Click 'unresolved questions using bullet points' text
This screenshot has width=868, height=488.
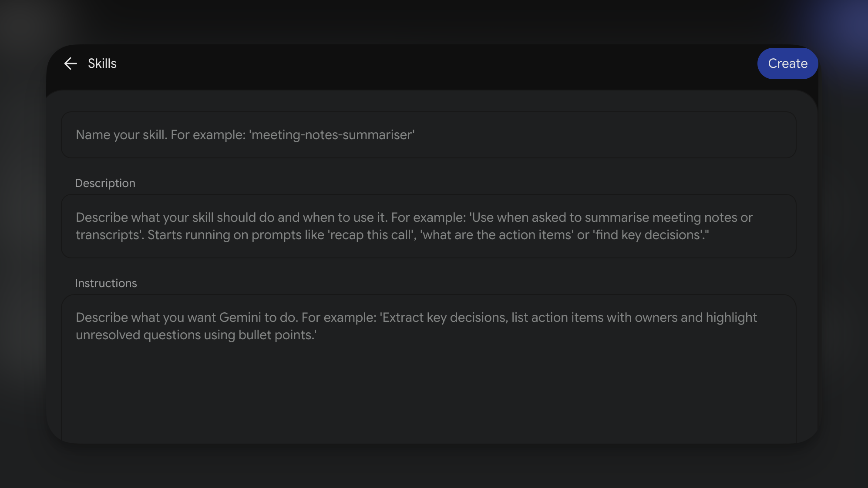coord(196,335)
